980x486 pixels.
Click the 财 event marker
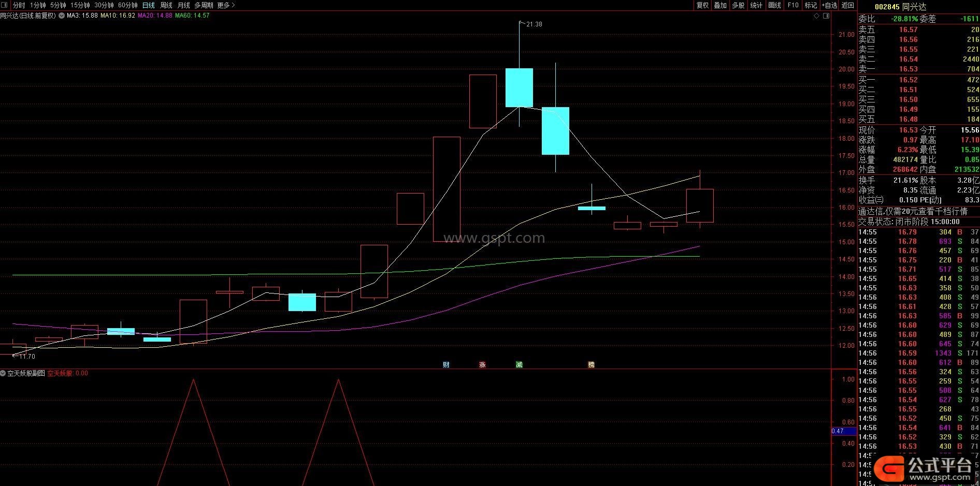pyautogui.click(x=446, y=364)
